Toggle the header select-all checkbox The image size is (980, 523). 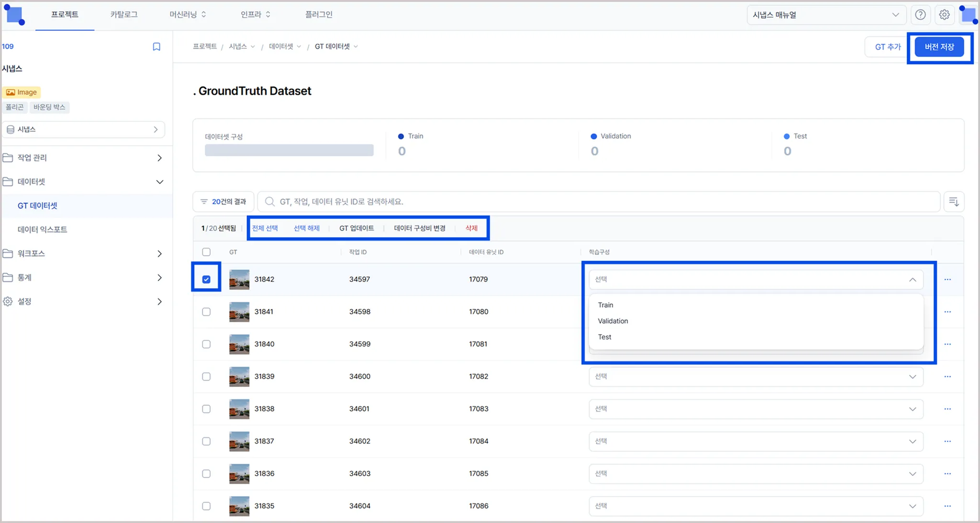coord(206,252)
